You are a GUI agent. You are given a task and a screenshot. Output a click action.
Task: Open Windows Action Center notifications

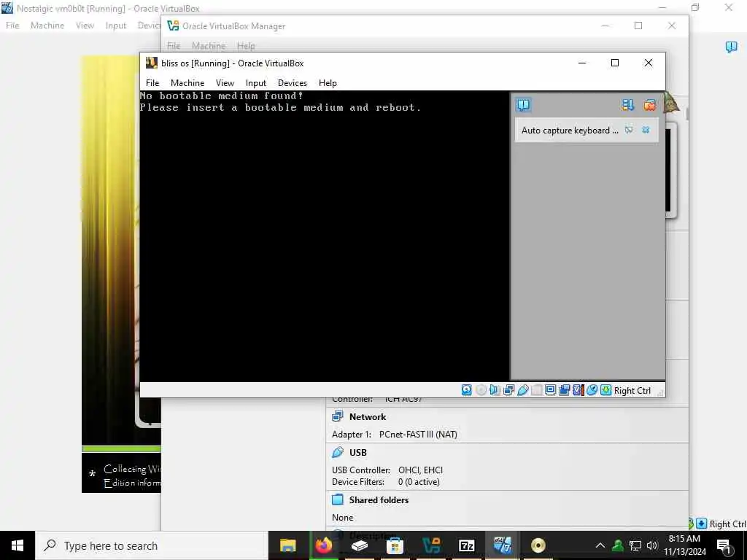tap(724, 545)
